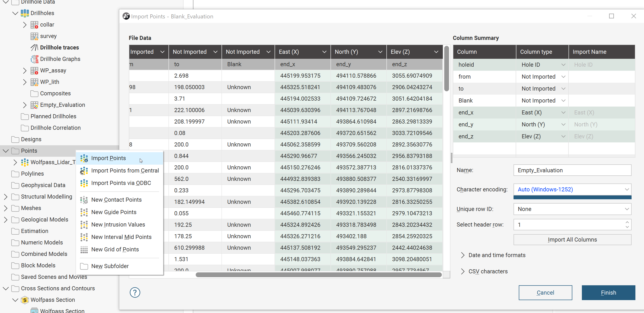Expand the collar table node

tap(25, 25)
